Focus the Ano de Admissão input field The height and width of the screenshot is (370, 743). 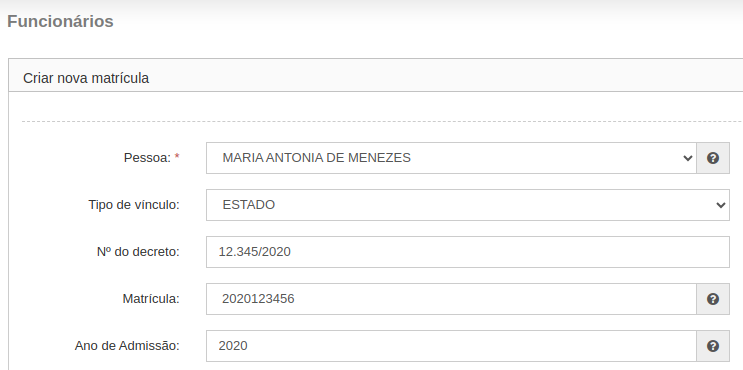pos(451,346)
